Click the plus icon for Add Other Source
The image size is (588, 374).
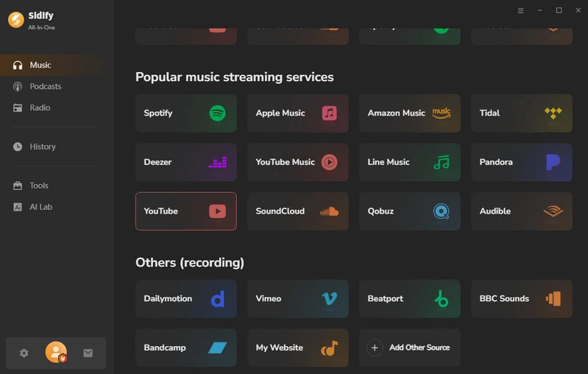tap(375, 347)
